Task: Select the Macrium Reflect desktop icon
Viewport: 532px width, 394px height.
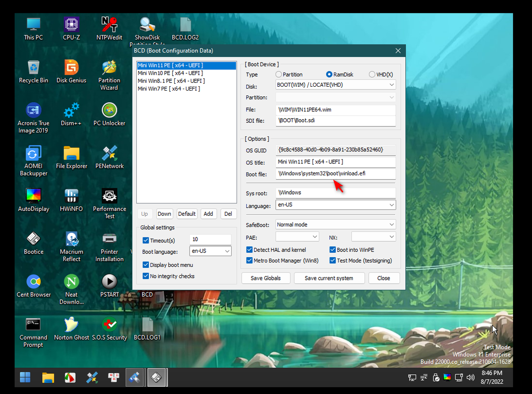Action: (x=71, y=246)
